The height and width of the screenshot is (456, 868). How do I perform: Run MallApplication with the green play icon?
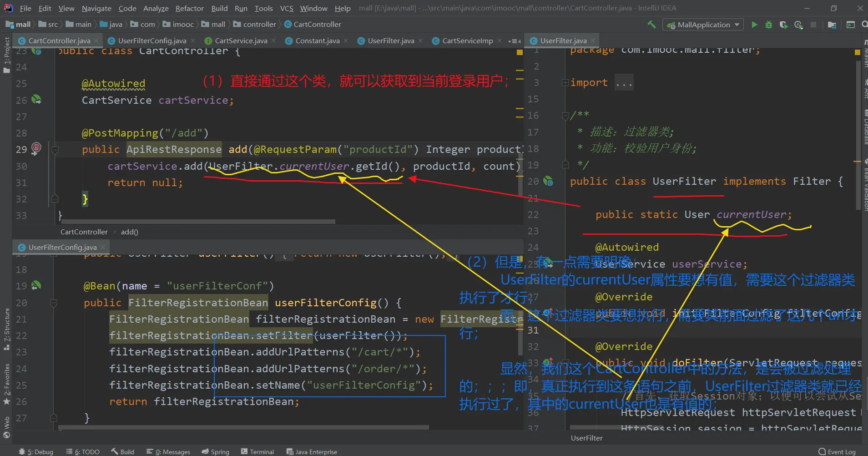tap(754, 25)
